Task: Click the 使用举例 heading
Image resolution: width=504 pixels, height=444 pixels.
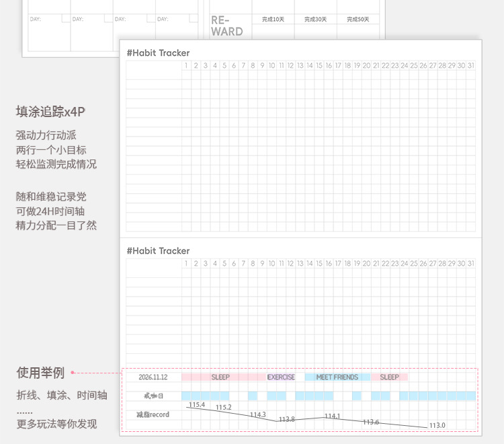Action: tap(40, 373)
